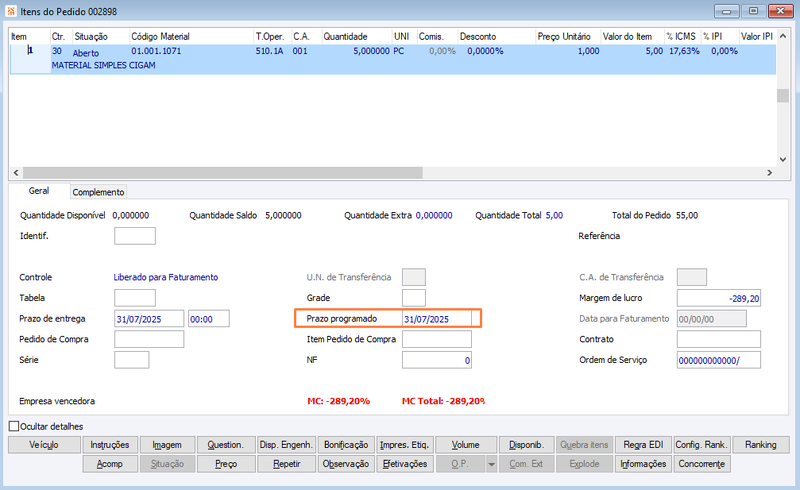Click the Preço button
This screenshot has width=800, height=490.
coord(226,464)
